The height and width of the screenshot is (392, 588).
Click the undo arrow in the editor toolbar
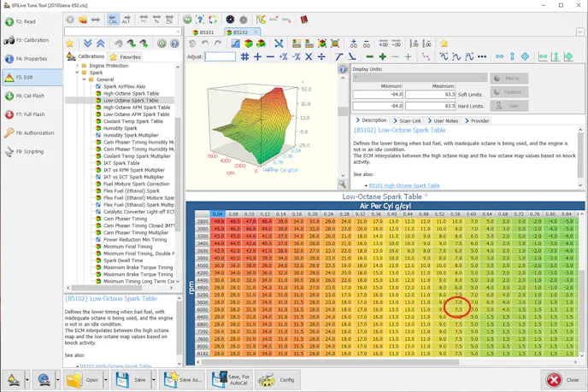point(205,44)
